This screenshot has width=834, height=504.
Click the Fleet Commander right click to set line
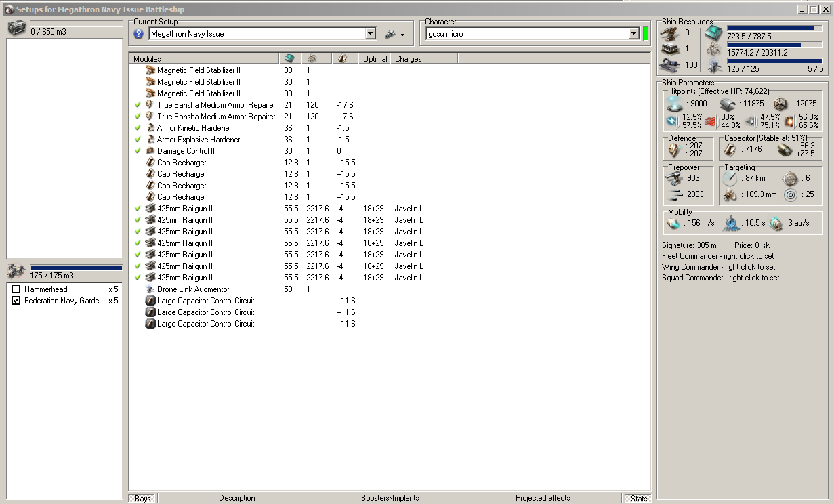(718, 256)
